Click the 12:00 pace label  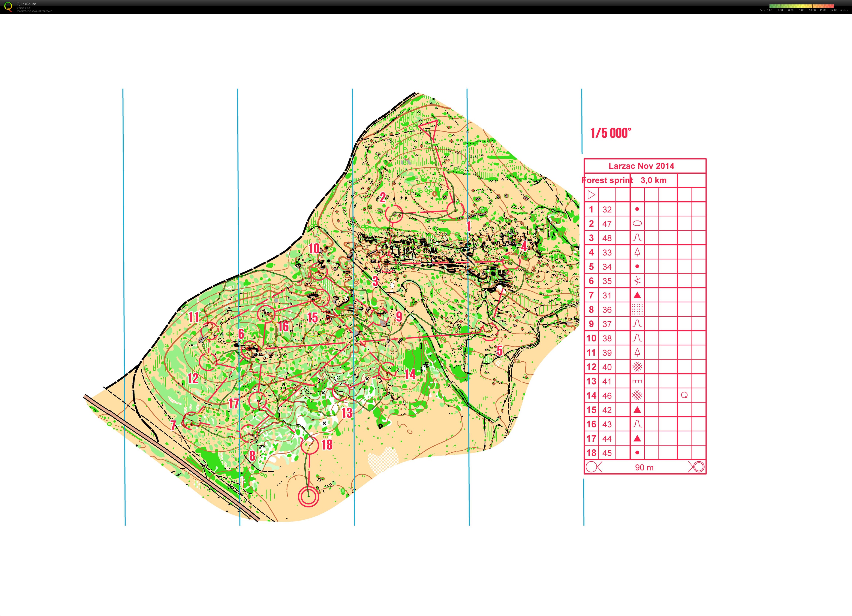pos(834,10)
